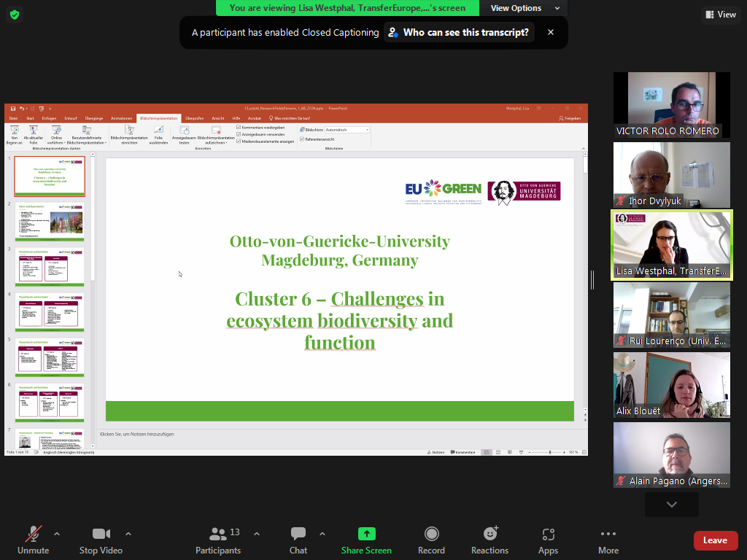Open the Zoom Apps icon
747x560 pixels.
click(549, 534)
